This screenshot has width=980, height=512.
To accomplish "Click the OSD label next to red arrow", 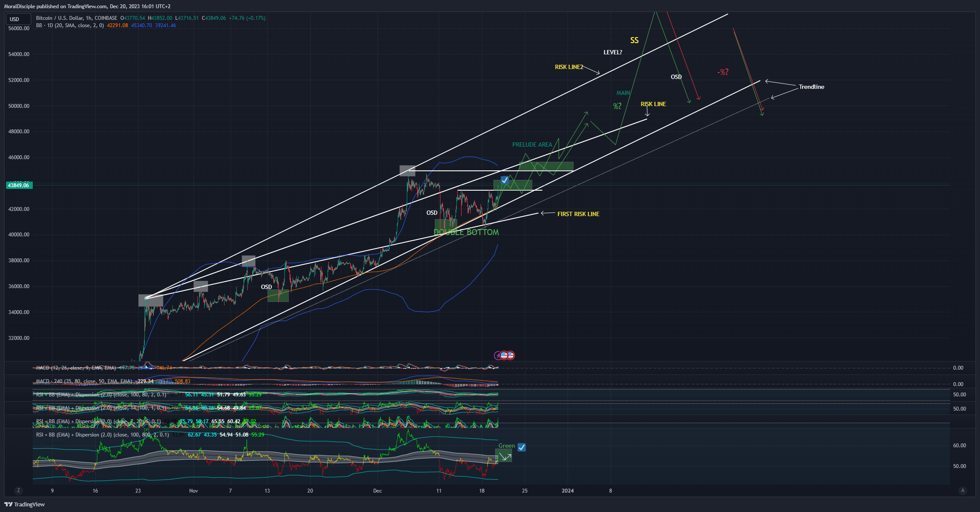I will click(676, 77).
